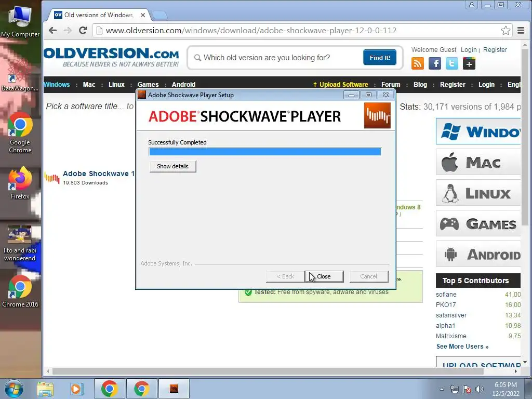Click the top Login link
Screen dimensions: 532x399
[469, 50]
